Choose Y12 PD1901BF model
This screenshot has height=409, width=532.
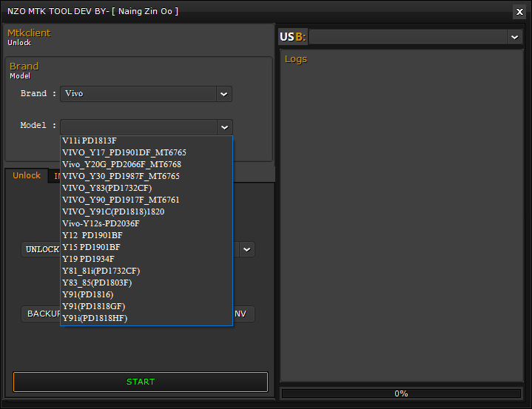click(x=92, y=235)
